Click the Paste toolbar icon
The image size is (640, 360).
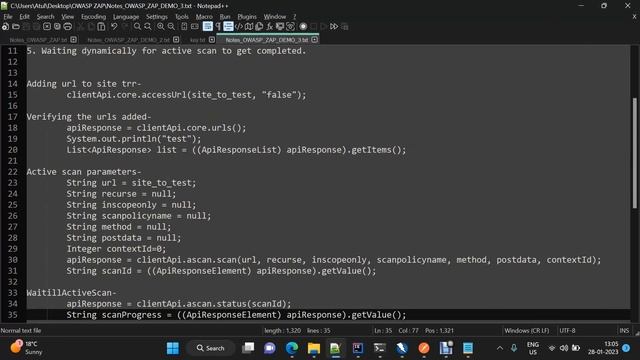[x=101, y=27]
